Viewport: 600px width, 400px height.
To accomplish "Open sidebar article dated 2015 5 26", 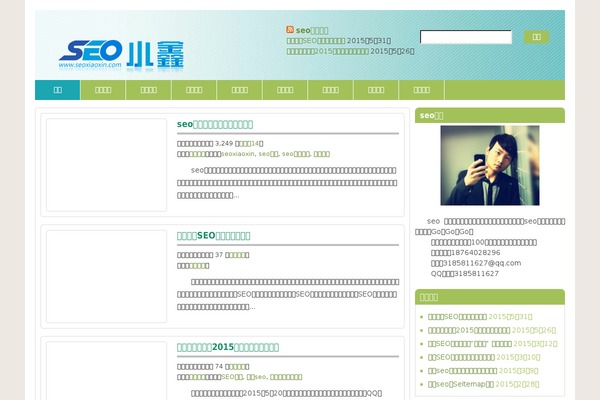I will [469, 330].
